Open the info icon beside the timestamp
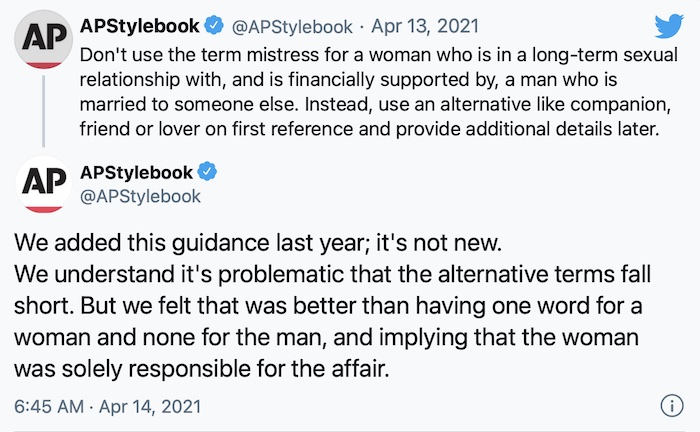Image resolution: width=700 pixels, height=432 pixels. coord(671,406)
